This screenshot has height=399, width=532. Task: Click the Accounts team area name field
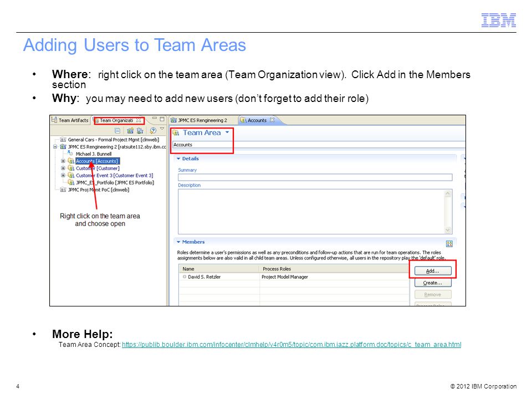pyautogui.click(x=319, y=145)
